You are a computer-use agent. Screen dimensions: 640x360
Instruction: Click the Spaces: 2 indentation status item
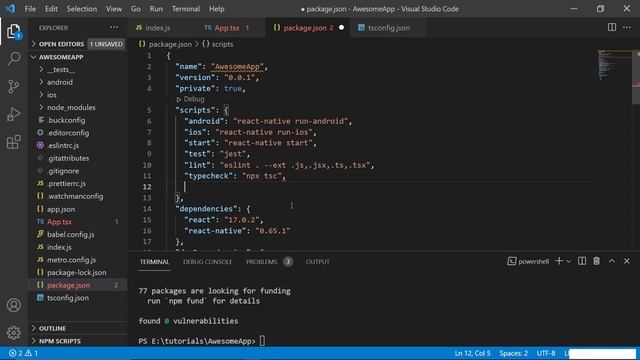point(513,353)
